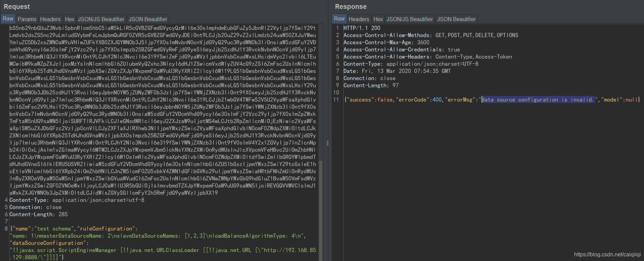Click the 'masterDataSourceName' rule configuration line

158,236
